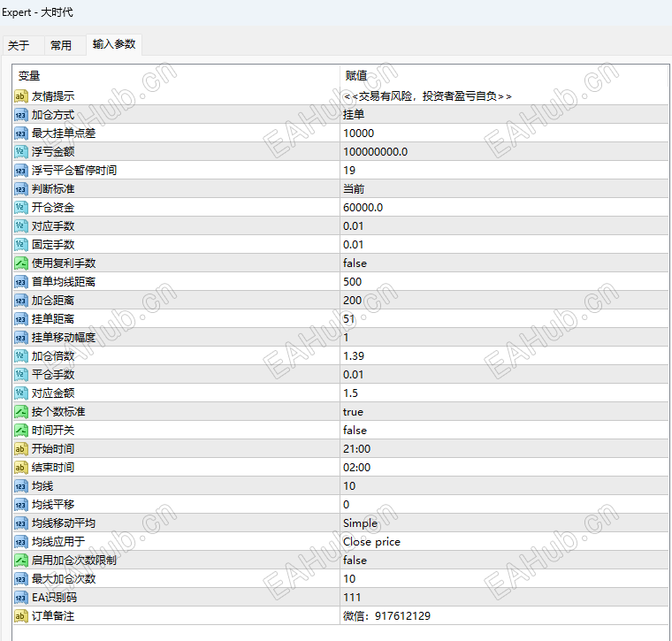Select the 挂单距离 value 51

[349, 319]
